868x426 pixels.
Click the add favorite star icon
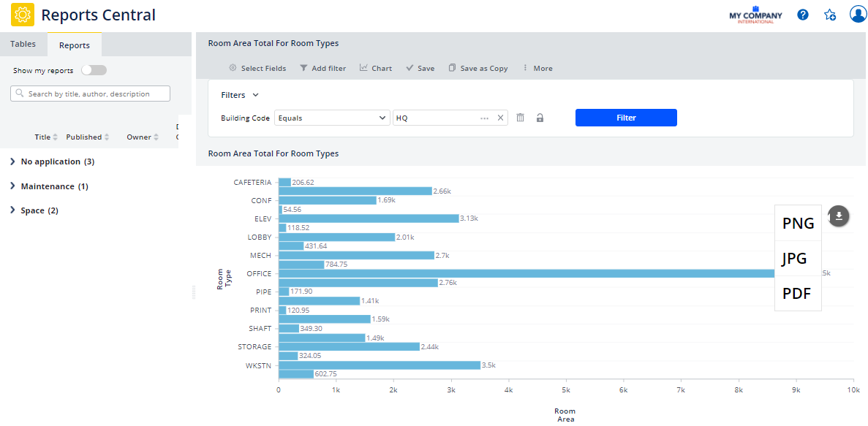pyautogui.click(x=830, y=15)
